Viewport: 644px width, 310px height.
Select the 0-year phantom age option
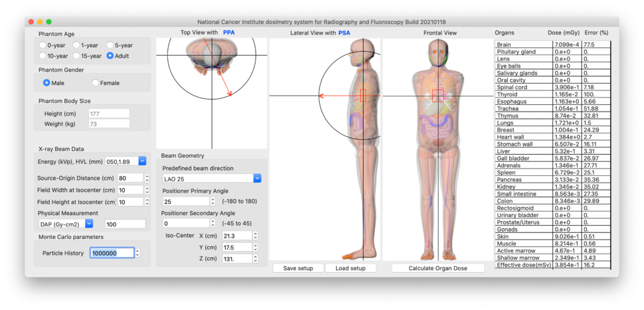point(43,45)
